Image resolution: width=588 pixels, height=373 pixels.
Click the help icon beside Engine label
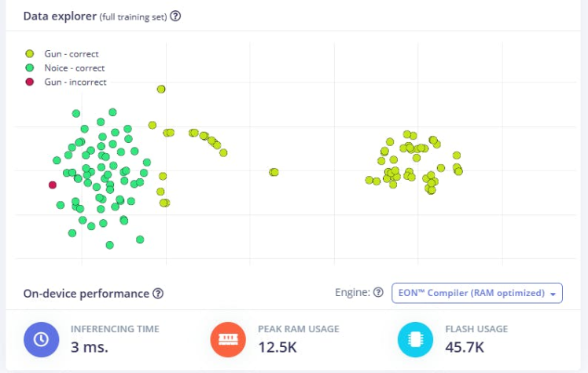(x=378, y=293)
